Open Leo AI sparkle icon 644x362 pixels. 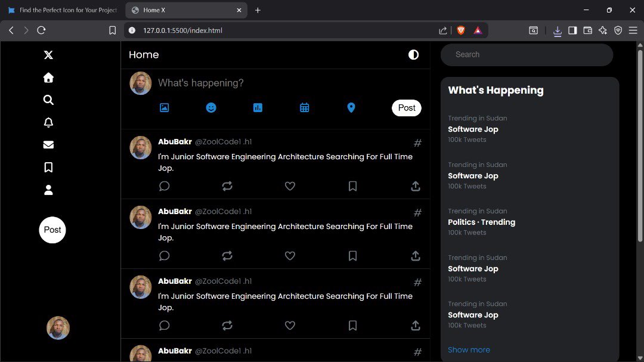point(602,30)
